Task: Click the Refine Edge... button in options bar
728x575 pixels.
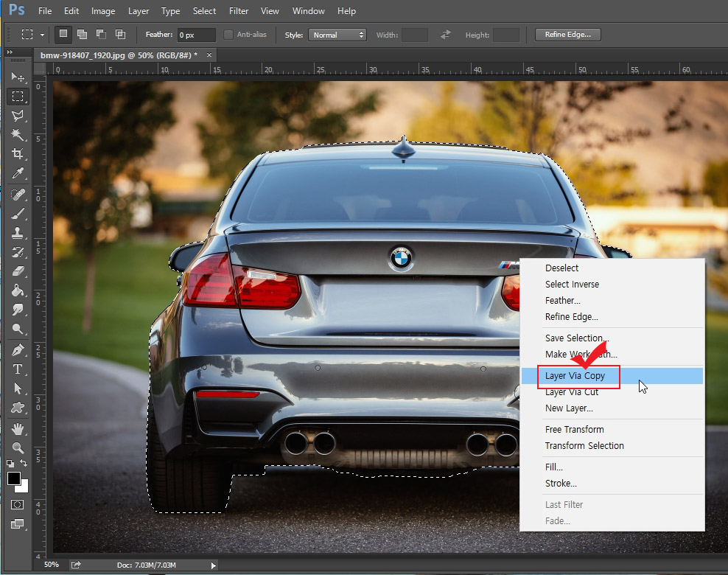Action: [x=568, y=35]
